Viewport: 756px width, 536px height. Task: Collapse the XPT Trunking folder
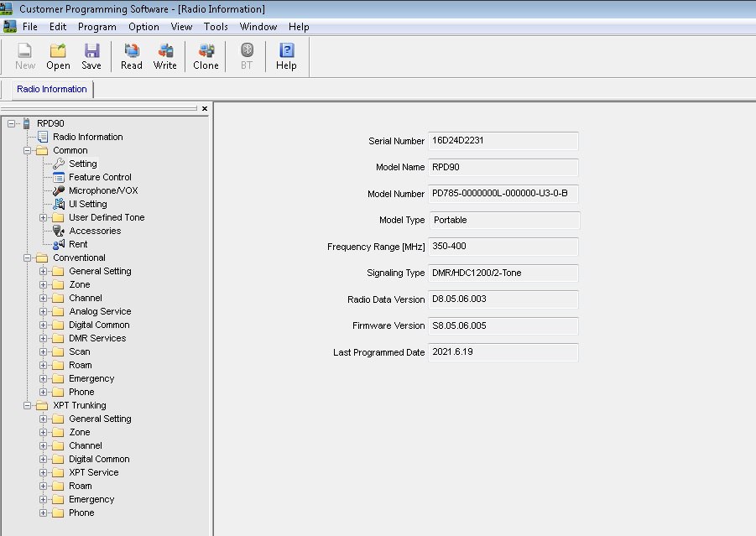(28, 406)
